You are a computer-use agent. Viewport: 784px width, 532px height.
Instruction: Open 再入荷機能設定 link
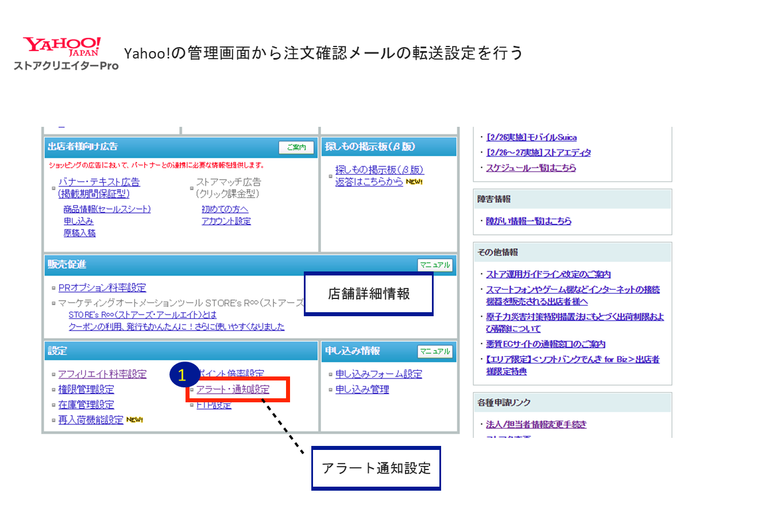[x=91, y=420]
